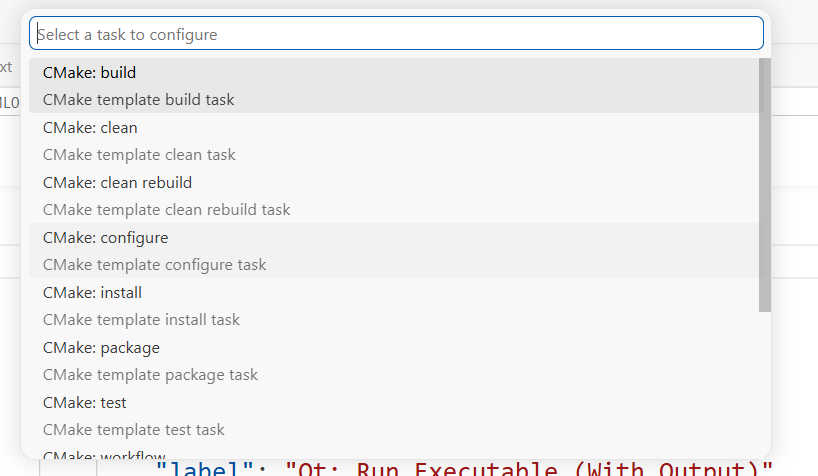Viewport: 818px width, 476px height.
Task: Select CMake: configure from the list
Action: [x=396, y=251]
